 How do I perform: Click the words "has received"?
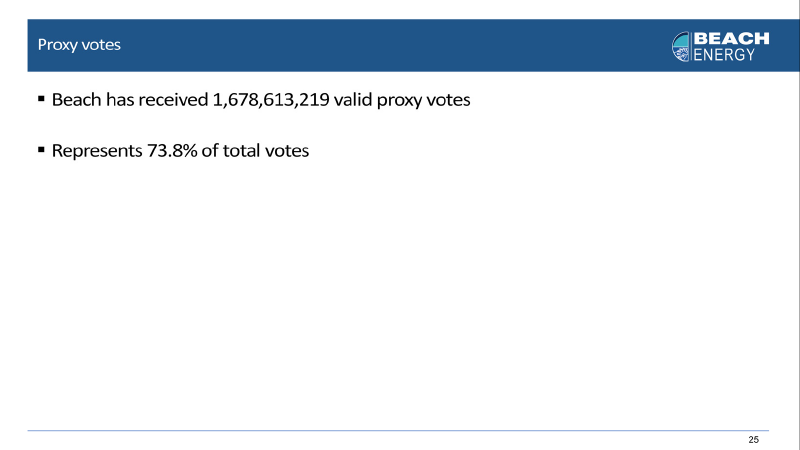pyautogui.click(x=157, y=99)
